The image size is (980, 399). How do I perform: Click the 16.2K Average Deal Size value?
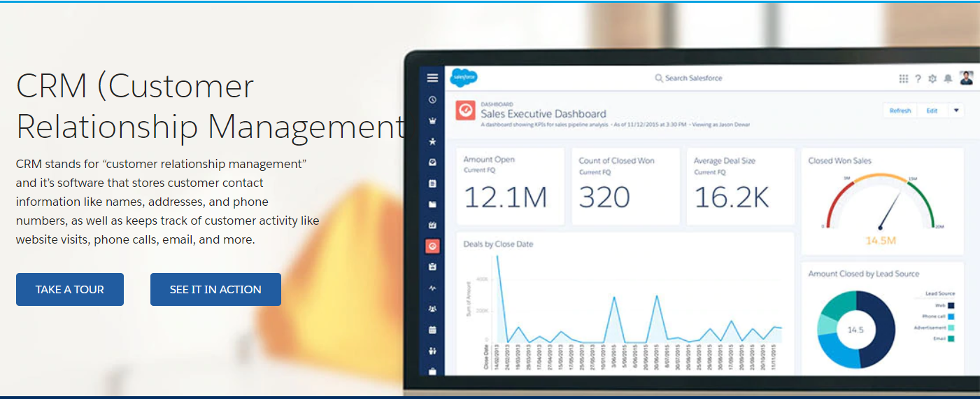coord(732,197)
